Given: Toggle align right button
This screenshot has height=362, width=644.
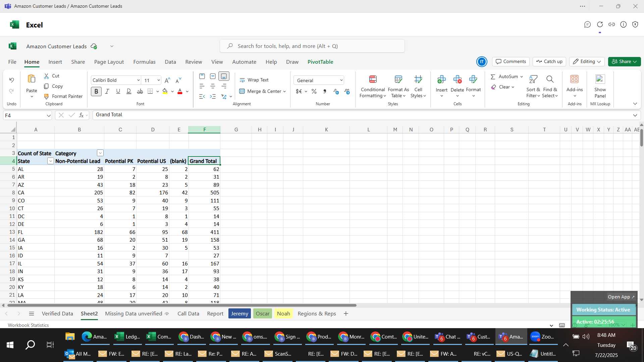Looking at the screenshot, I should (224, 86).
